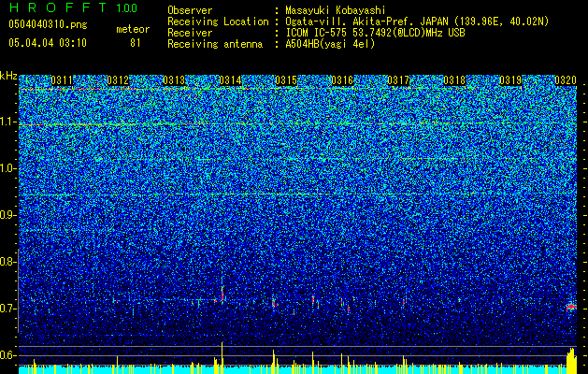Click the 'Receiving Location' label

pyautogui.click(x=218, y=22)
